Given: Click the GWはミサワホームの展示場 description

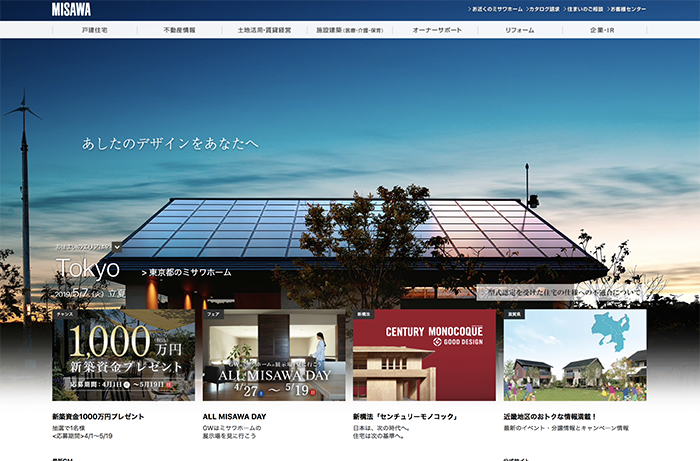Looking at the screenshot, I should 232,432.
